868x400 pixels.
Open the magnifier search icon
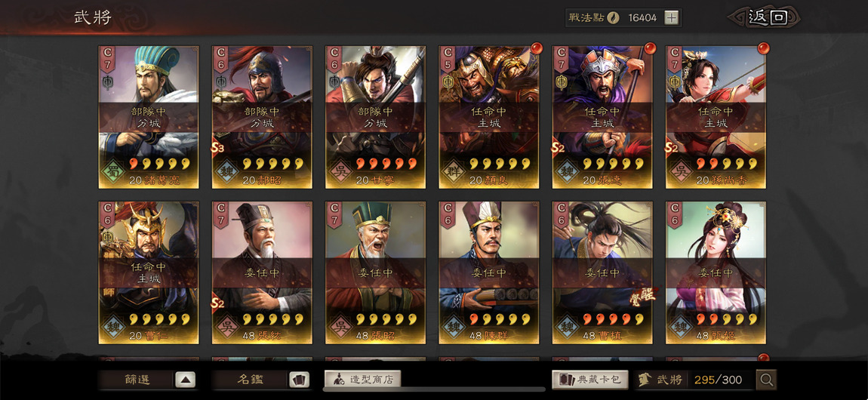(x=767, y=380)
